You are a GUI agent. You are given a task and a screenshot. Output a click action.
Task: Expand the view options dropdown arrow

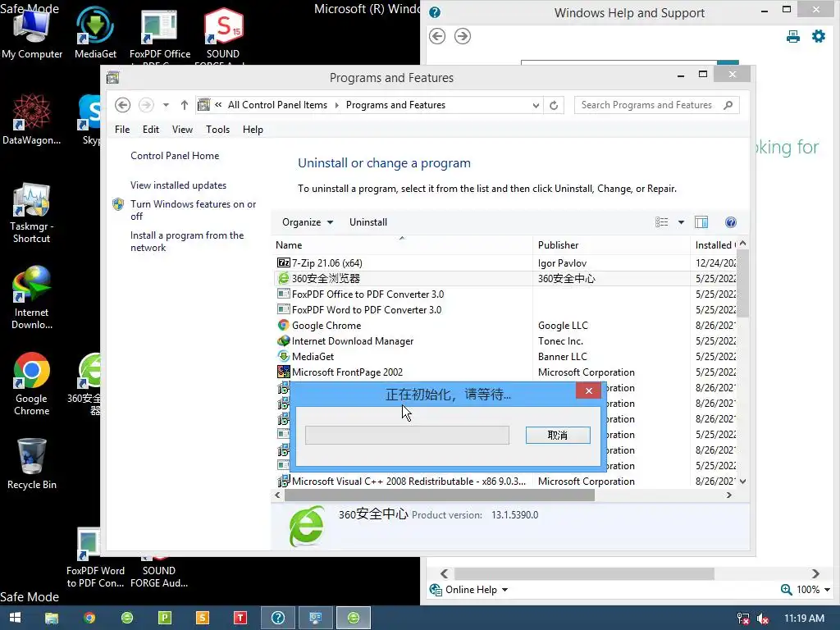pos(681,222)
